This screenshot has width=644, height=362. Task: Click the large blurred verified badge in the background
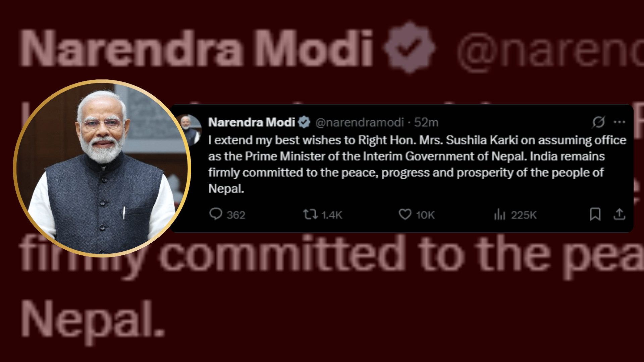click(409, 47)
